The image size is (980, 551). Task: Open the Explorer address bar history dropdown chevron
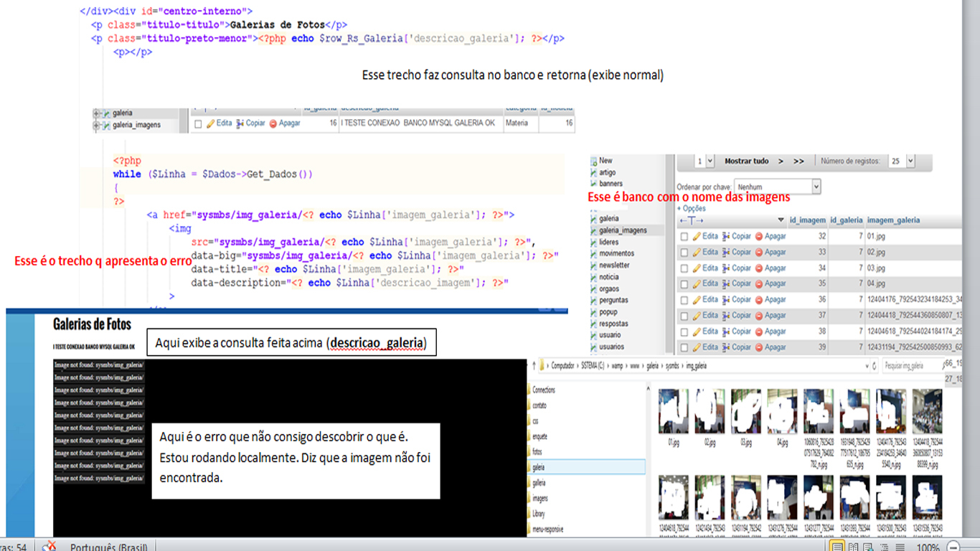(867, 366)
